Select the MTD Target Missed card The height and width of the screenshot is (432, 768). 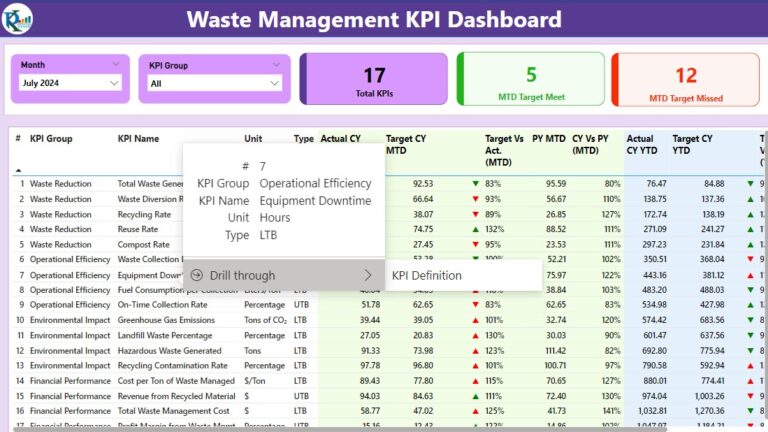(686, 80)
